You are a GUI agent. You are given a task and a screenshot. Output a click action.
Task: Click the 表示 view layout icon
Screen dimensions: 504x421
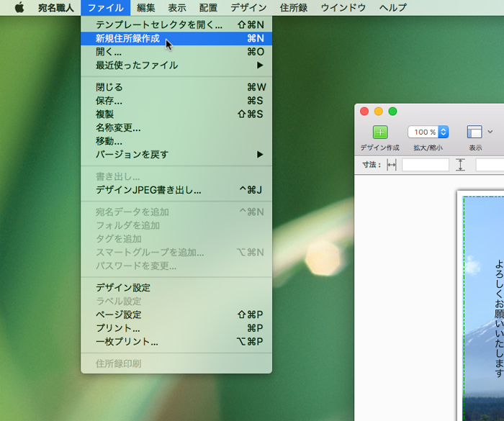(x=474, y=132)
